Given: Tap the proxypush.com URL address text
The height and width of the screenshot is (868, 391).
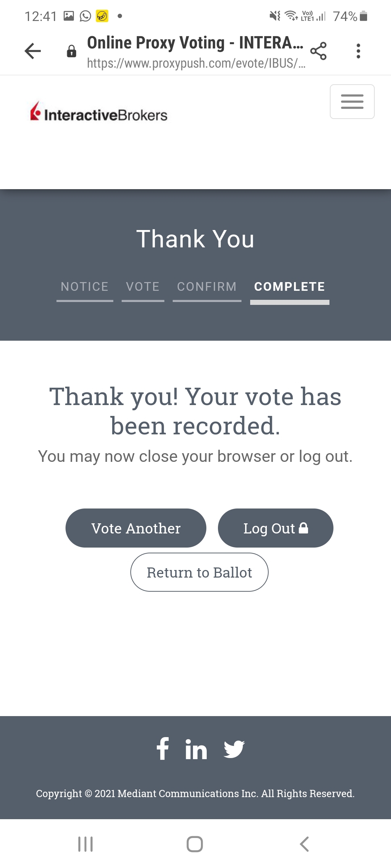Looking at the screenshot, I should pyautogui.click(x=196, y=63).
